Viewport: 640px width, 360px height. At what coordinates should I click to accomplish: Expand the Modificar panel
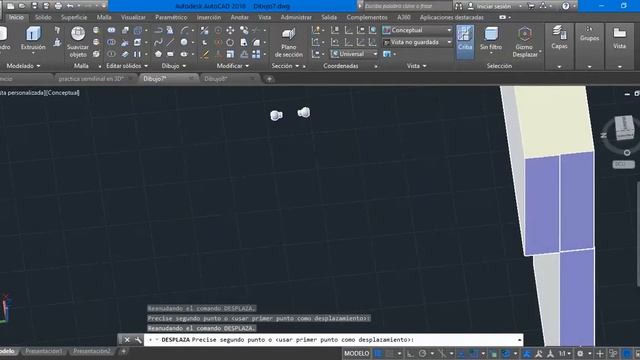pyautogui.click(x=232, y=66)
